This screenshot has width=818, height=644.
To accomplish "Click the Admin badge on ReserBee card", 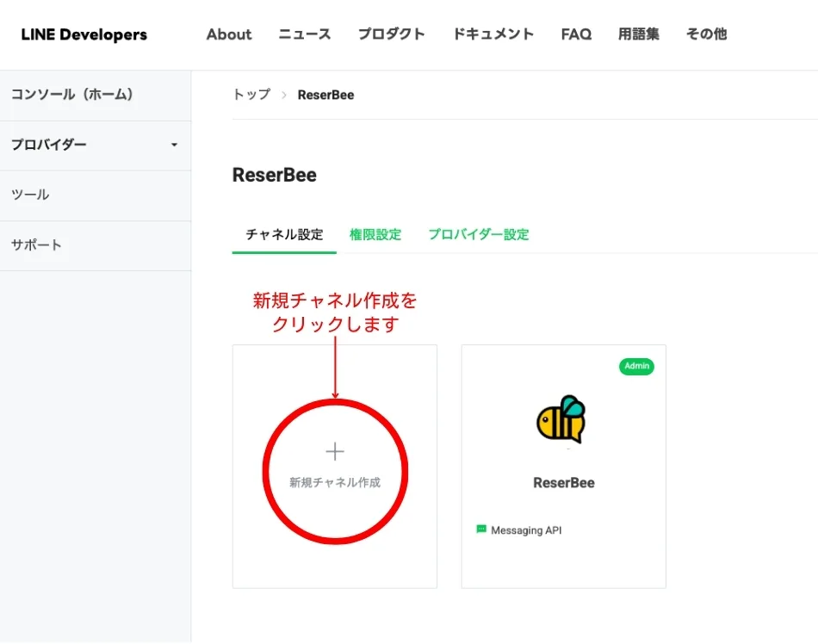I will (636, 367).
